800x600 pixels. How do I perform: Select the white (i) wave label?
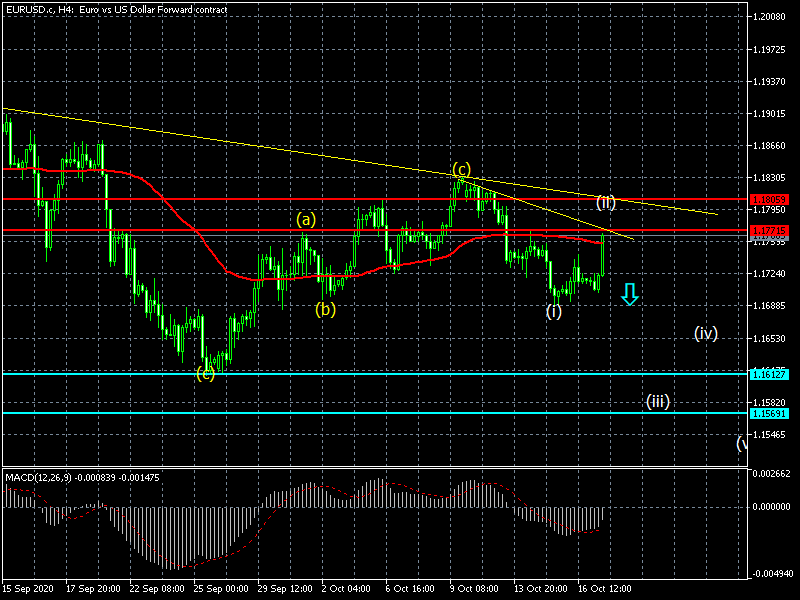553,311
